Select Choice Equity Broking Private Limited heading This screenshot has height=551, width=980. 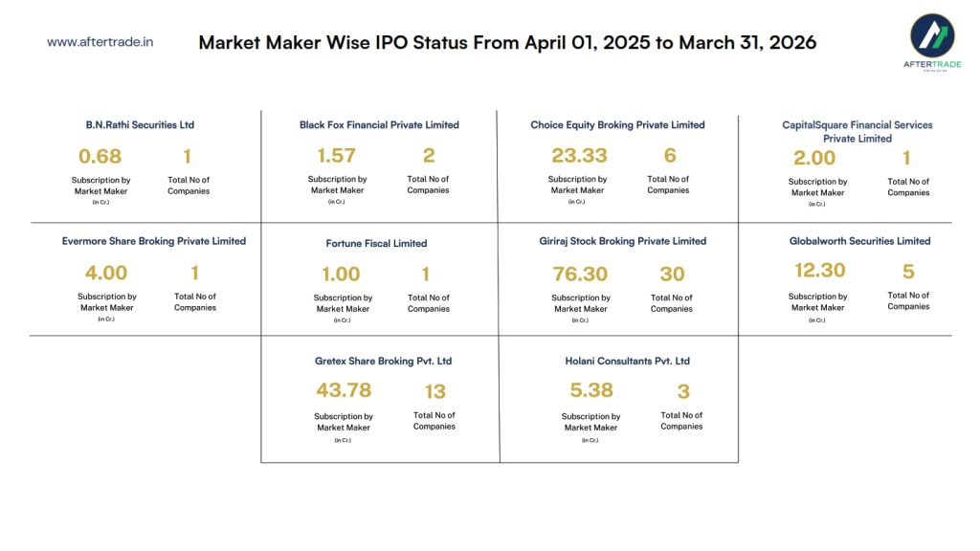point(617,125)
